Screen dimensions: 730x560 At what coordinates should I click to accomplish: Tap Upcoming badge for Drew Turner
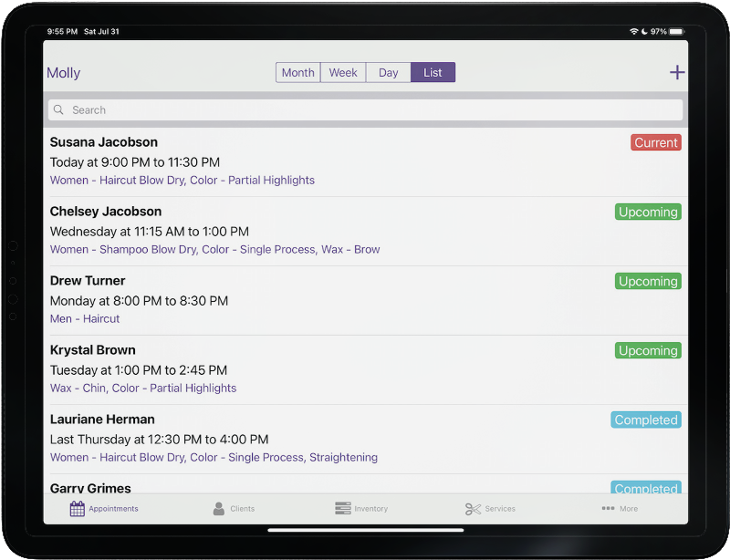coord(648,281)
